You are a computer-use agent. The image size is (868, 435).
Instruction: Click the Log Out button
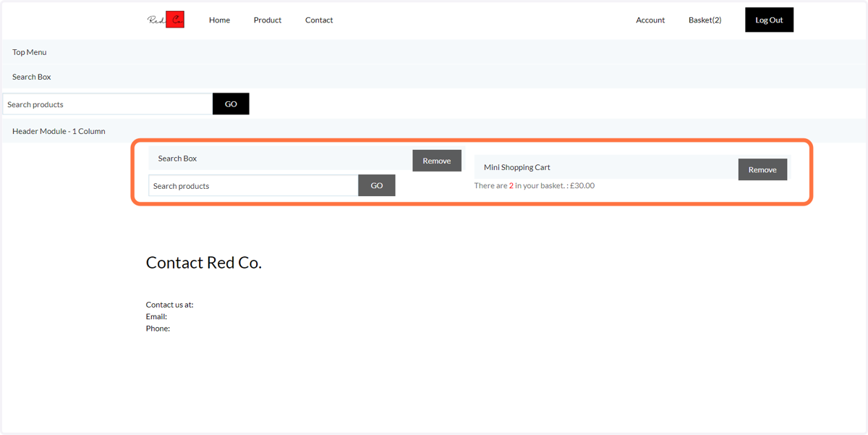pyautogui.click(x=769, y=20)
